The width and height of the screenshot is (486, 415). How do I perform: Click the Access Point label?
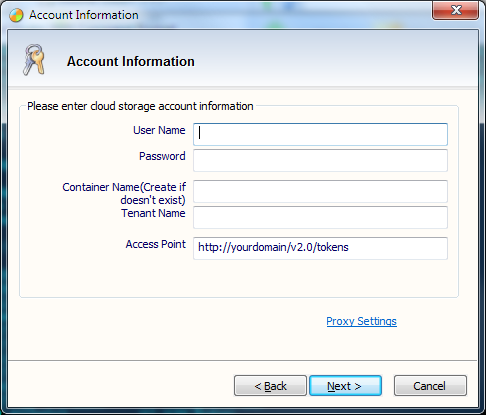pos(156,244)
